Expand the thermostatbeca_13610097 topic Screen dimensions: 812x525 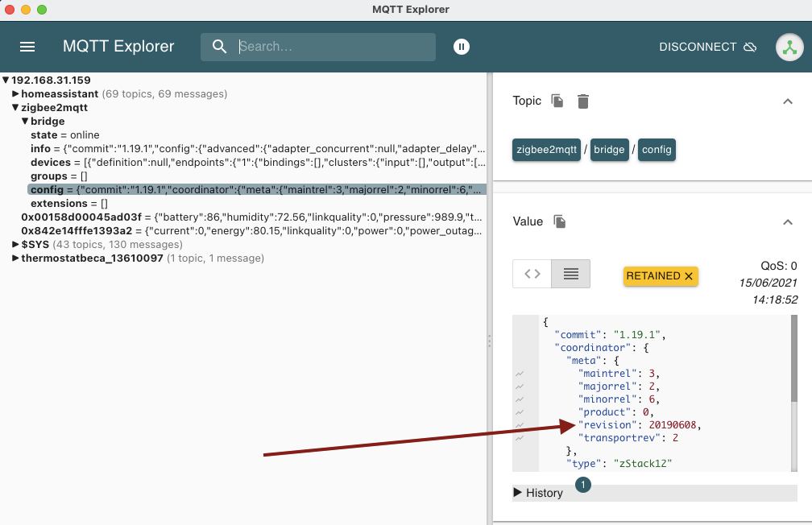pos(15,258)
